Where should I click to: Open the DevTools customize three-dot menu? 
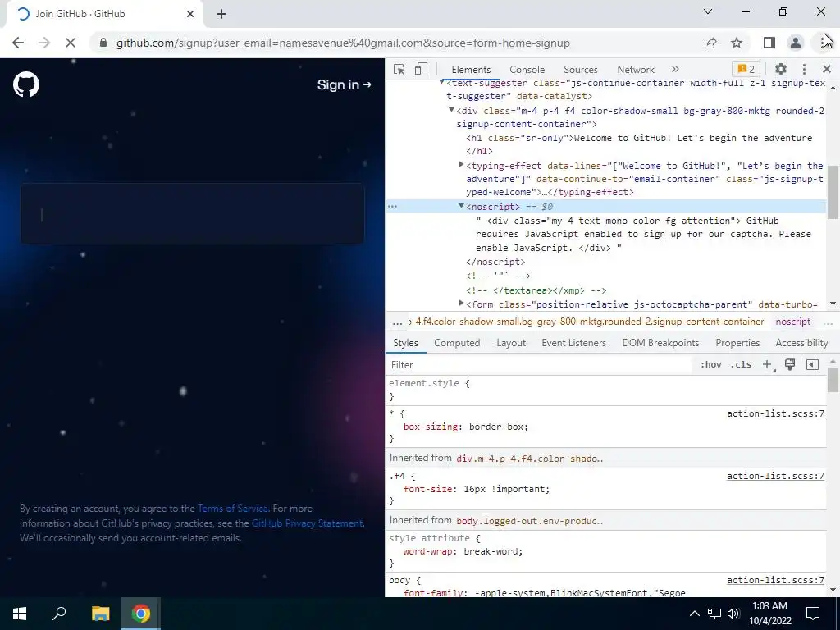(x=804, y=69)
